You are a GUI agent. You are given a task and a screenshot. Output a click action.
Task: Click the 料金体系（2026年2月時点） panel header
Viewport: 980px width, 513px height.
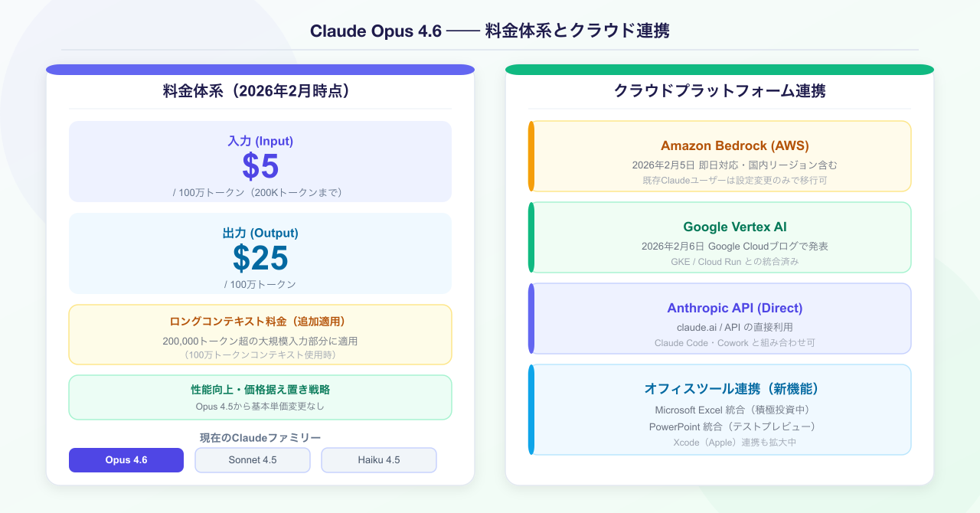[260, 91]
